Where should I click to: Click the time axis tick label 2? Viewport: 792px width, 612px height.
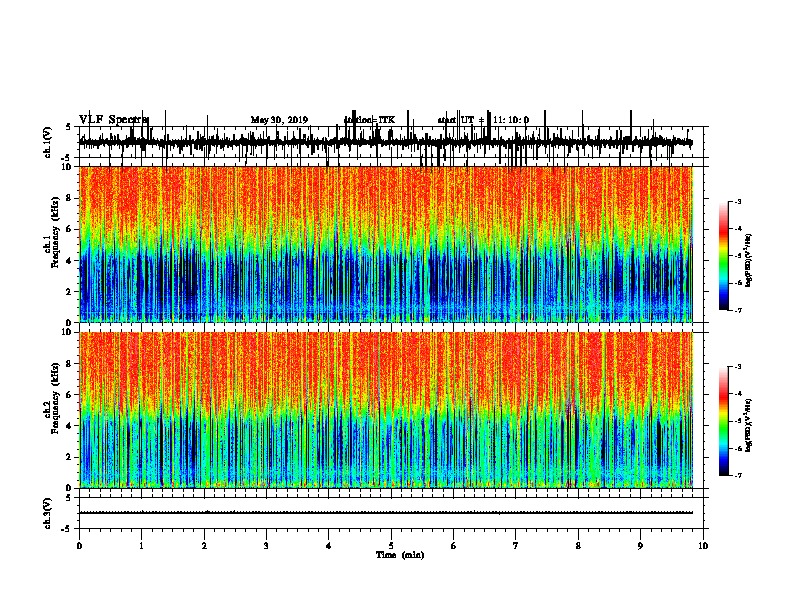pyautogui.click(x=204, y=546)
